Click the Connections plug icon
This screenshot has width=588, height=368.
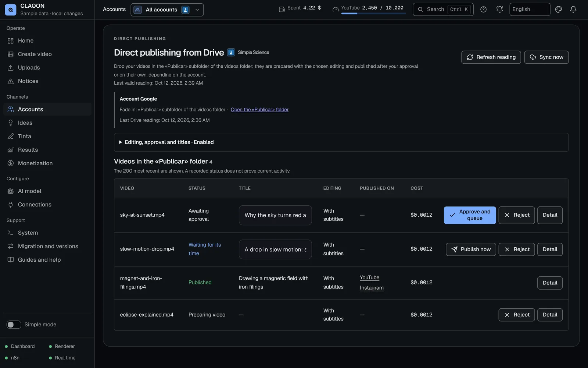pyautogui.click(x=11, y=205)
